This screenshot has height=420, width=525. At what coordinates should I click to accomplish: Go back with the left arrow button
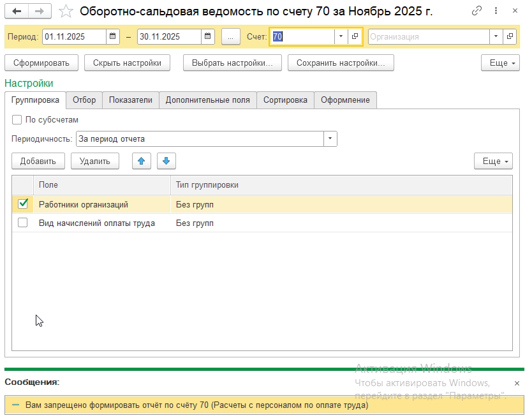click(17, 11)
